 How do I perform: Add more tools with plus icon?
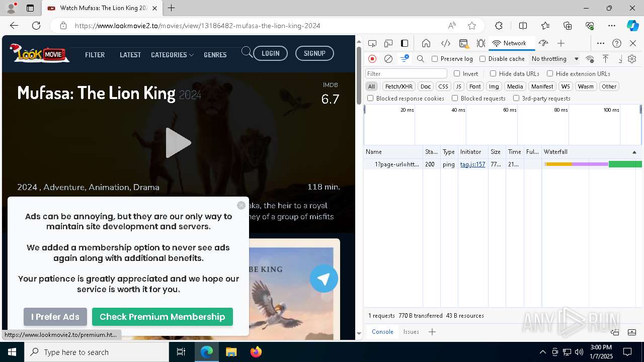561,43
